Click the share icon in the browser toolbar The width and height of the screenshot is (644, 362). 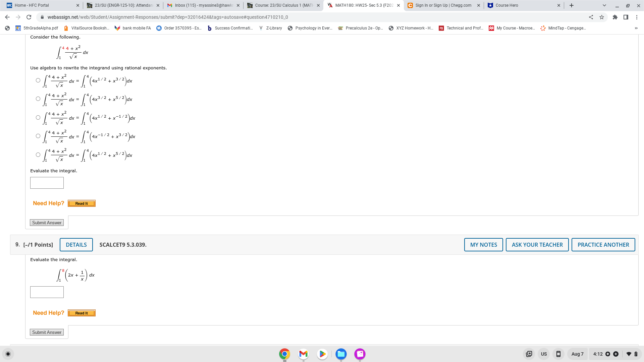pyautogui.click(x=592, y=17)
